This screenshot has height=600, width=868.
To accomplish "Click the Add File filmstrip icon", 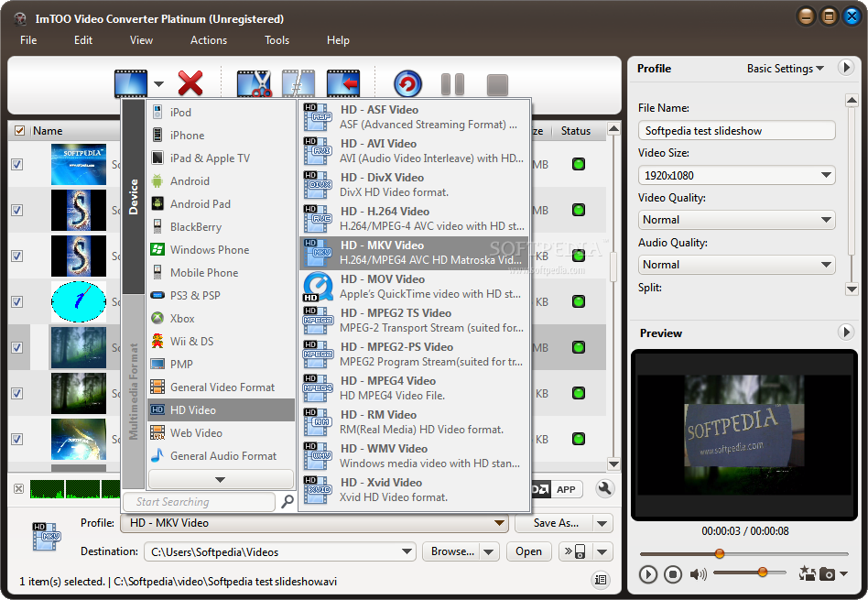I will 131,83.
